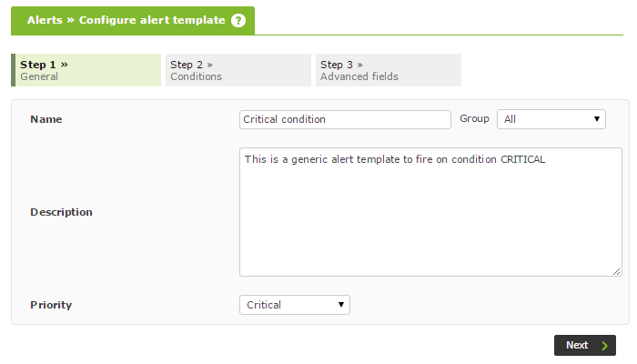The image size is (637, 364).
Task: Focus the Name input field
Action: pyautogui.click(x=345, y=119)
